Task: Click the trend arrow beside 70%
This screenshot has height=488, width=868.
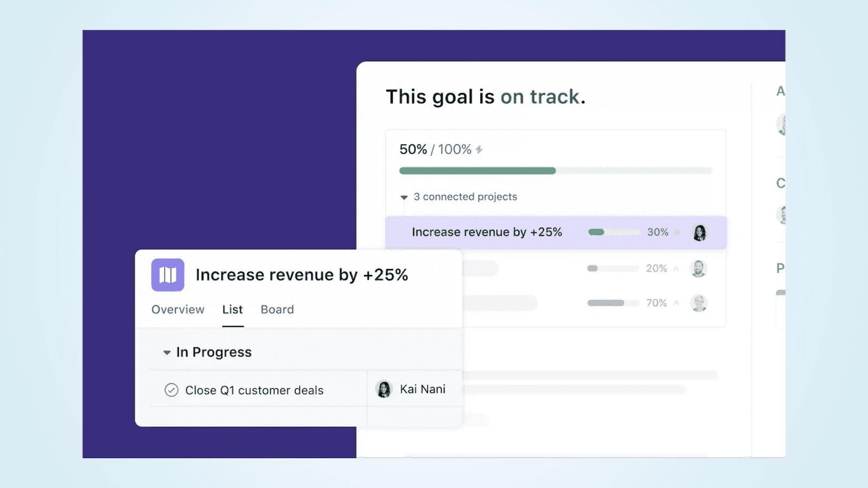Action: pos(676,303)
